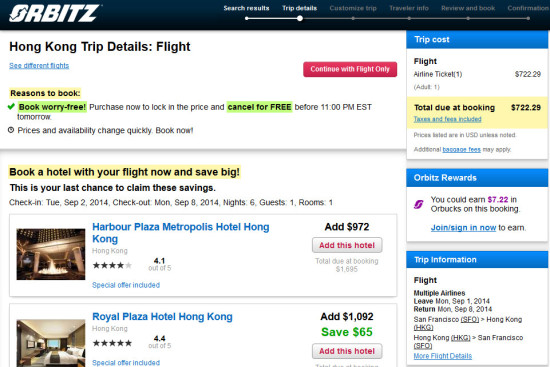Screen dimensions: 550x367
Task: Click the purple Orbucks rewards icon
Action: pos(418,204)
